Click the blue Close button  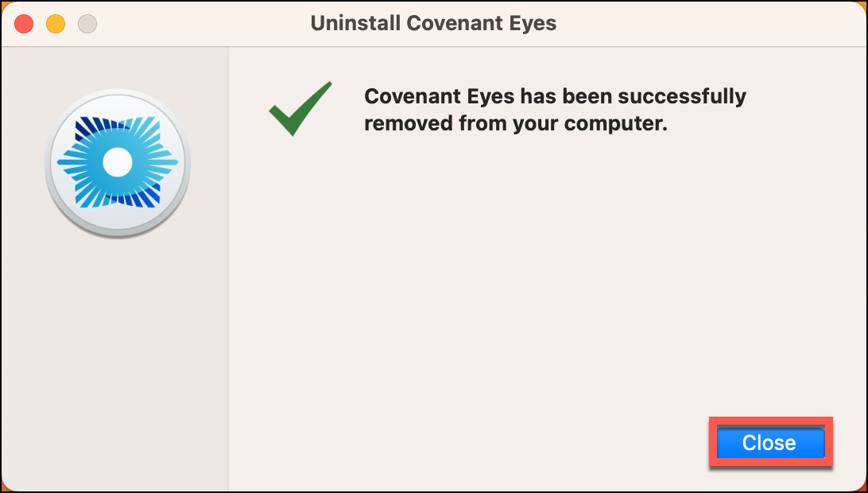coord(770,443)
